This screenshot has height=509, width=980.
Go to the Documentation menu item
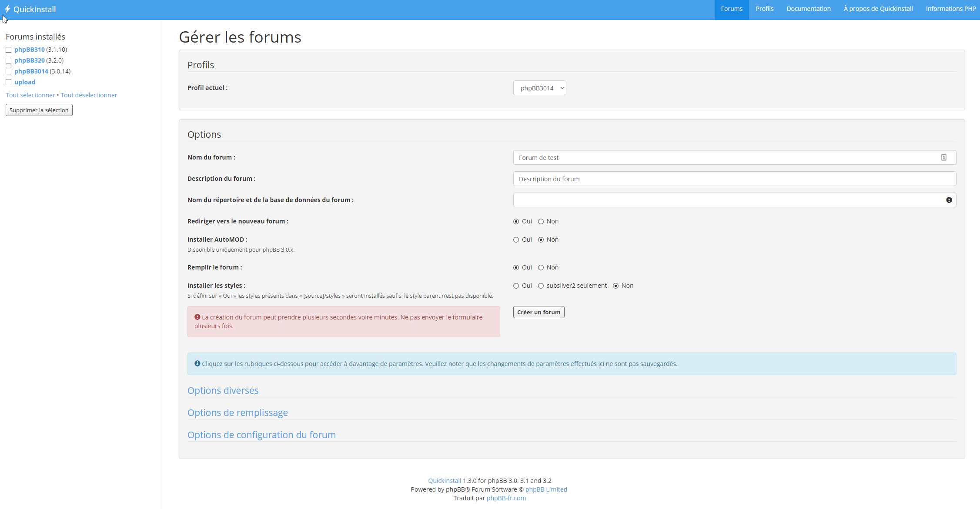pyautogui.click(x=808, y=9)
